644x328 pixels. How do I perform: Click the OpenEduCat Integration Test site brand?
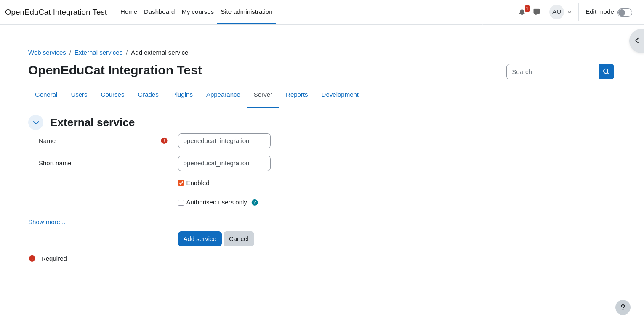[56, 12]
